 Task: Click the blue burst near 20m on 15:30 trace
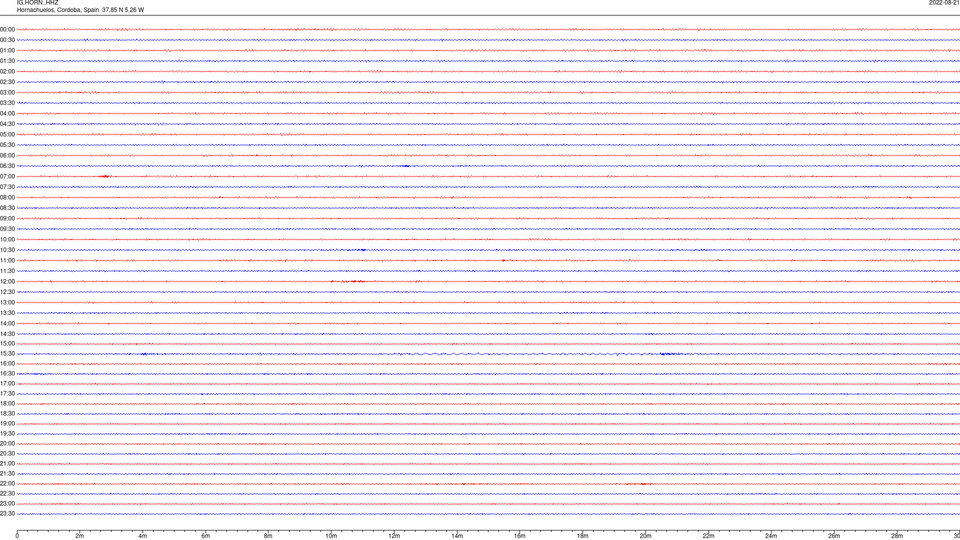click(x=667, y=354)
